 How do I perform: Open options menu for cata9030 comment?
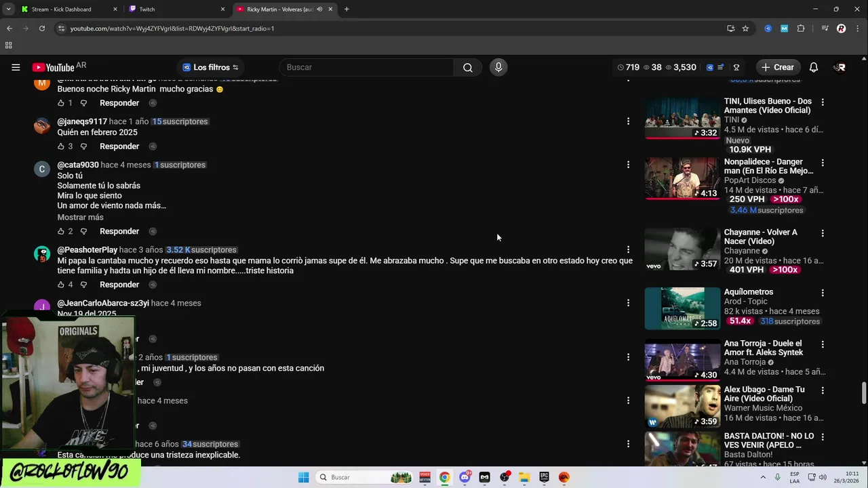(628, 165)
